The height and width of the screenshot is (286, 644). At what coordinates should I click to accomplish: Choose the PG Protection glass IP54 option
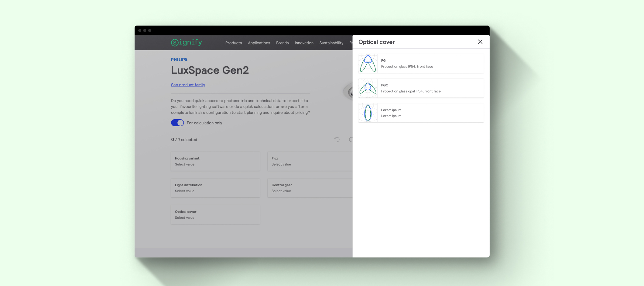pyautogui.click(x=421, y=63)
